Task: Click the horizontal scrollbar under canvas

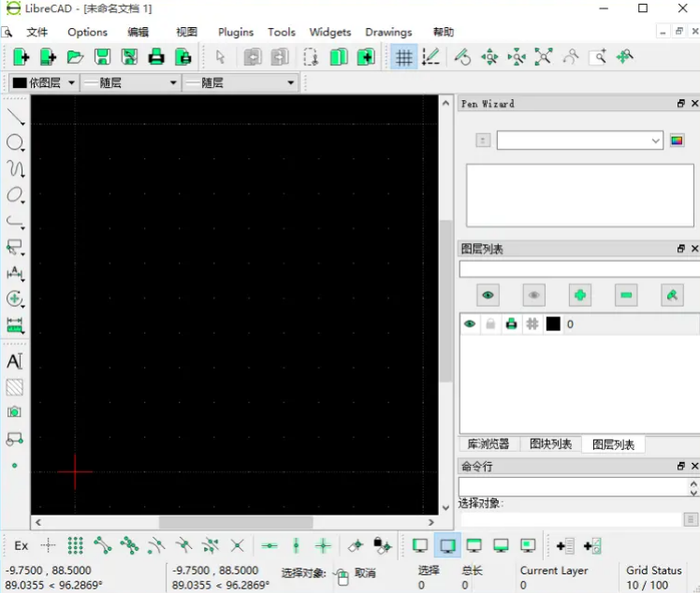Action: click(235, 522)
